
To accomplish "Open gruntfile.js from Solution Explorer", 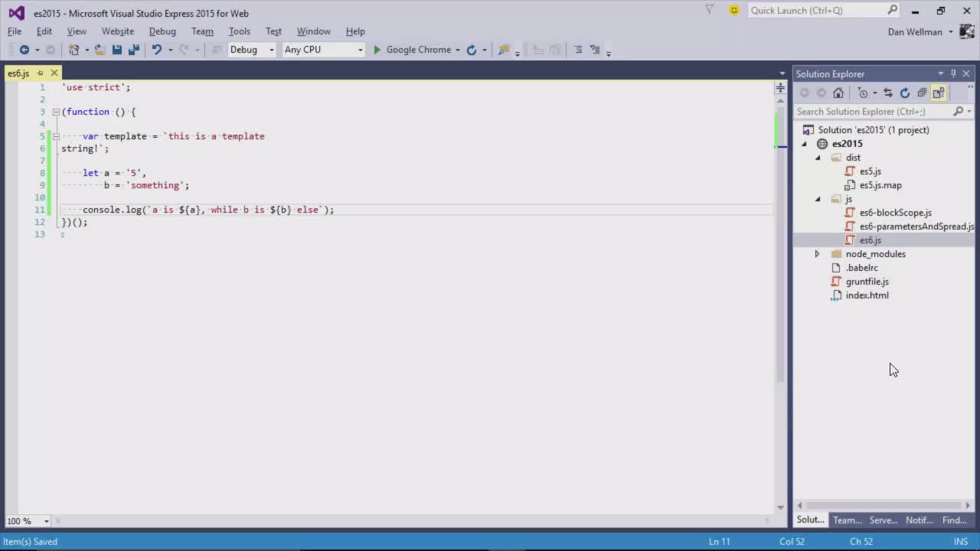I will pyautogui.click(x=867, y=282).
